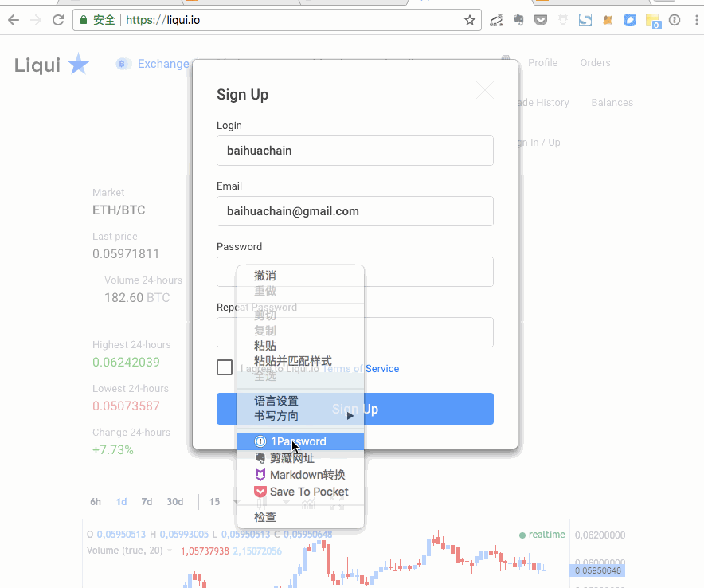Image resolution: width=704 pixels, height=588 pixels.
Task: Click the blue tag extension icon
Action: 630,20
